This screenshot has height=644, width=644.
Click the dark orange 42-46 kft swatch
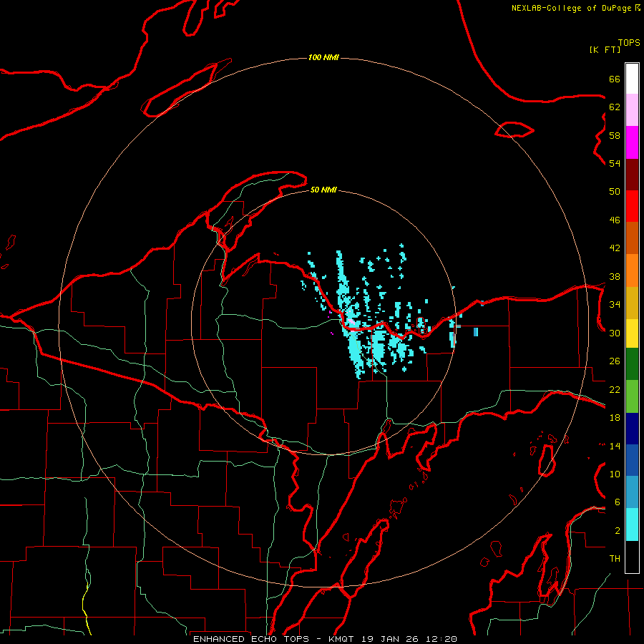(x=632, y=238)
